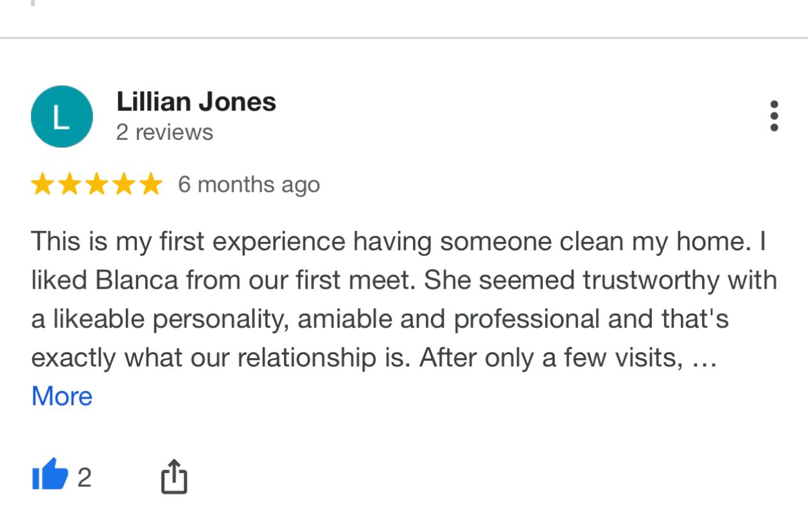
Task: Click the second gold rating star
Action: coord(69,185)
